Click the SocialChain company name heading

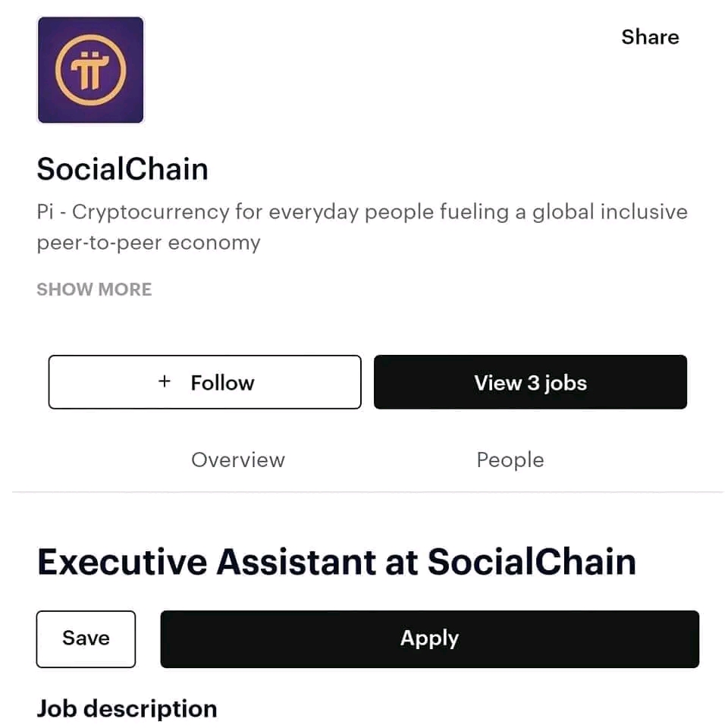(122, 168)
